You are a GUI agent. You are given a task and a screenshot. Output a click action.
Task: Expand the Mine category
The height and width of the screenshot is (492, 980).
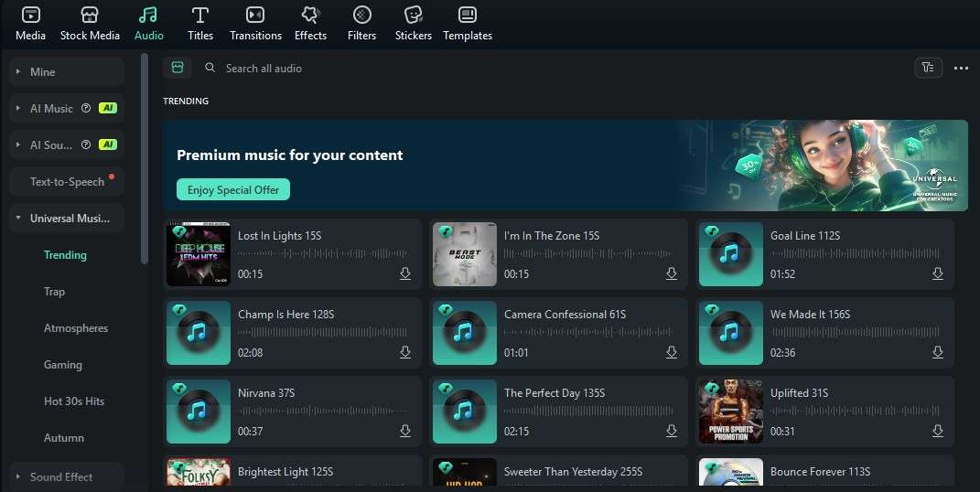pos(18,72)
